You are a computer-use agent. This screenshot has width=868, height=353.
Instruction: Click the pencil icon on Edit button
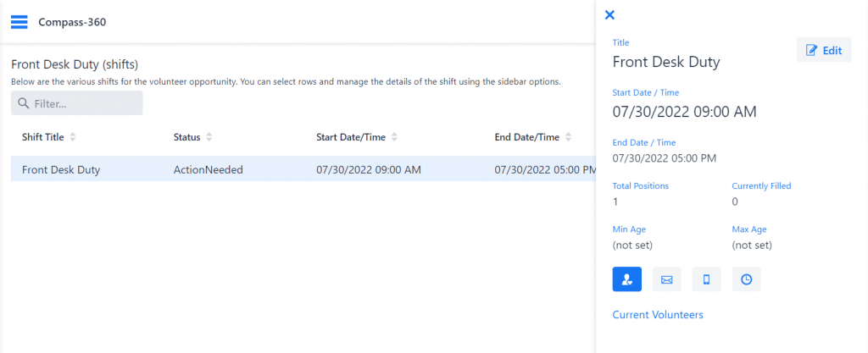coord(811,50)
